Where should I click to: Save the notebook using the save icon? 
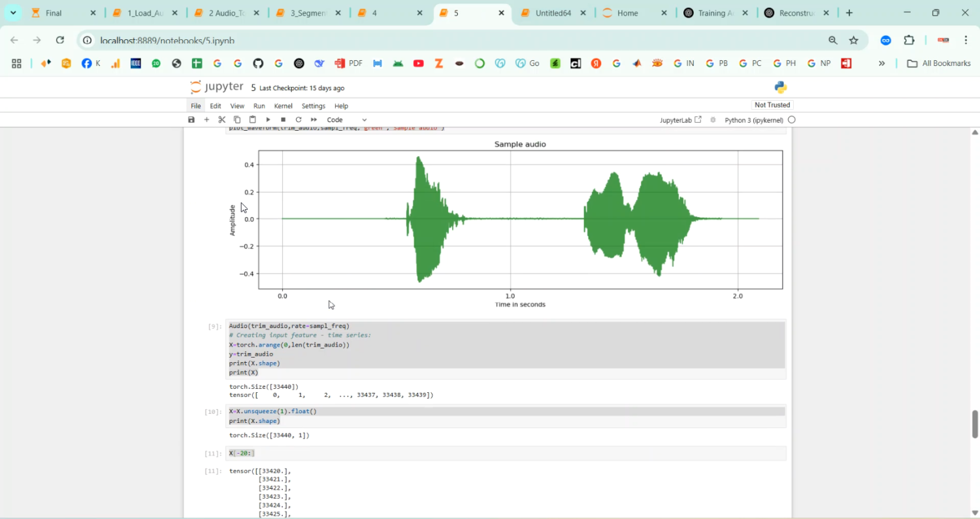click(x=191, y=120)
